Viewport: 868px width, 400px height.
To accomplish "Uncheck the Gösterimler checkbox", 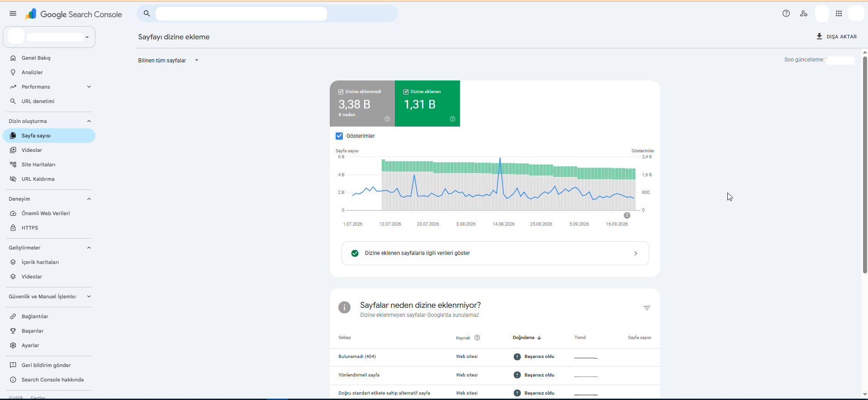I will [x=339, y=136].
